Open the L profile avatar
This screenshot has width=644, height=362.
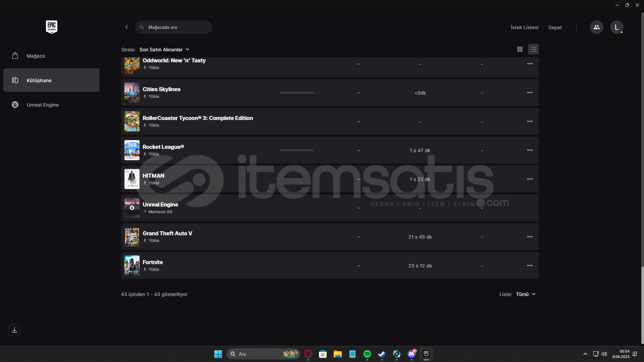coord(616,27)
